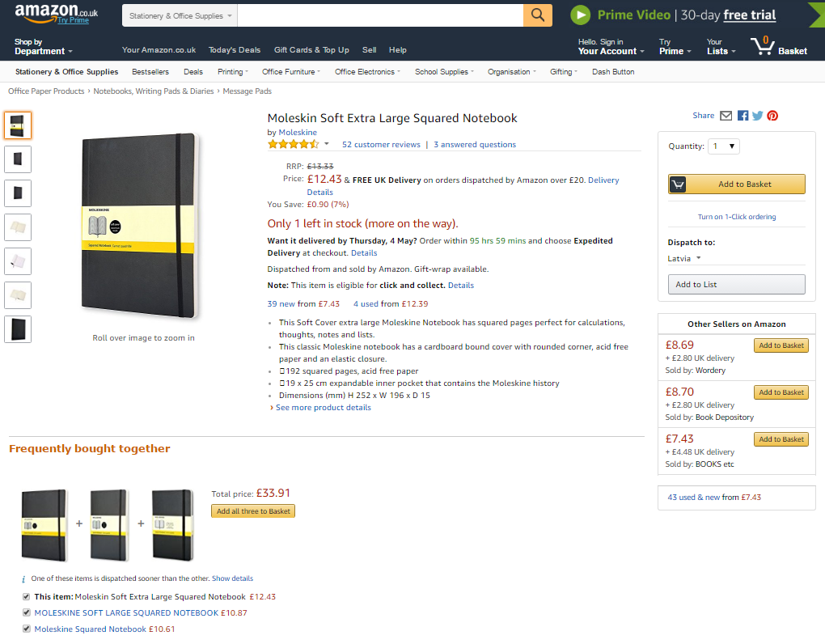Open the Office Electronics submenu

tap(367, 72)
